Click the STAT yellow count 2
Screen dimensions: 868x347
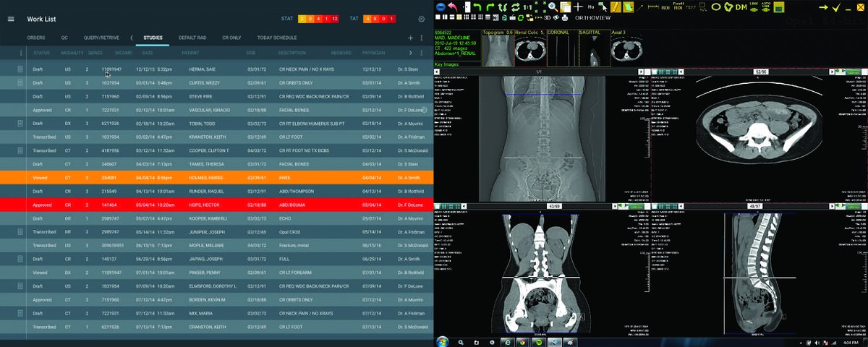click(x=302, y=19)
